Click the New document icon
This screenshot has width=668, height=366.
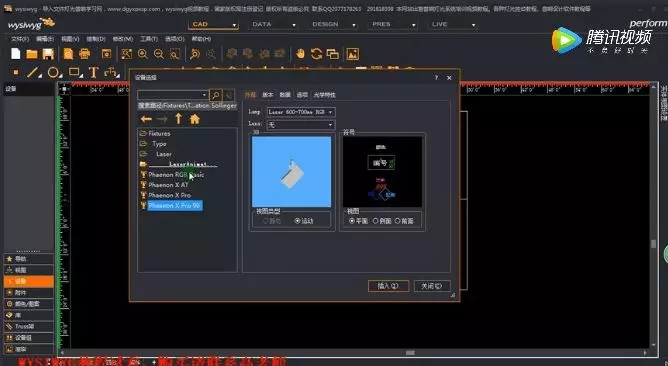16,54
